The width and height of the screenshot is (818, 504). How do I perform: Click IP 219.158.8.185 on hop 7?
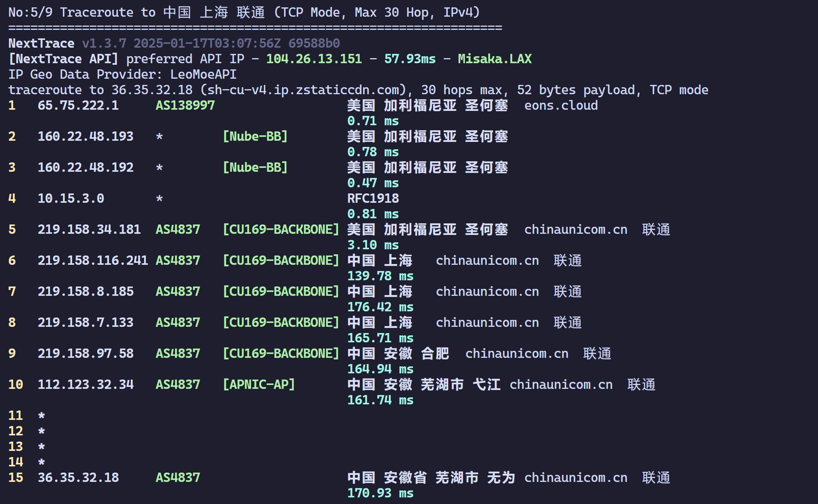pos(85,292)
